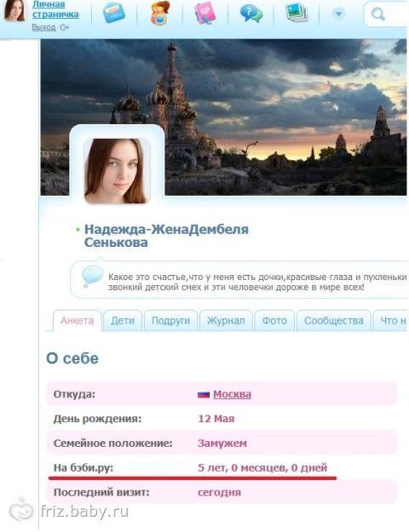Expand the top bar dropdown arrow
The image size is (409, 532).
[338, 14]
